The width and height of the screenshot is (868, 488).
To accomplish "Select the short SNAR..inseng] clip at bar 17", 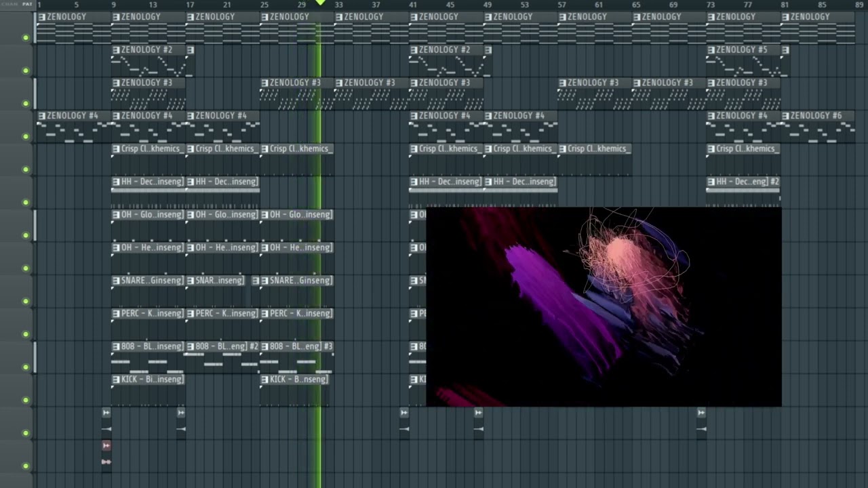I will 216,291.
